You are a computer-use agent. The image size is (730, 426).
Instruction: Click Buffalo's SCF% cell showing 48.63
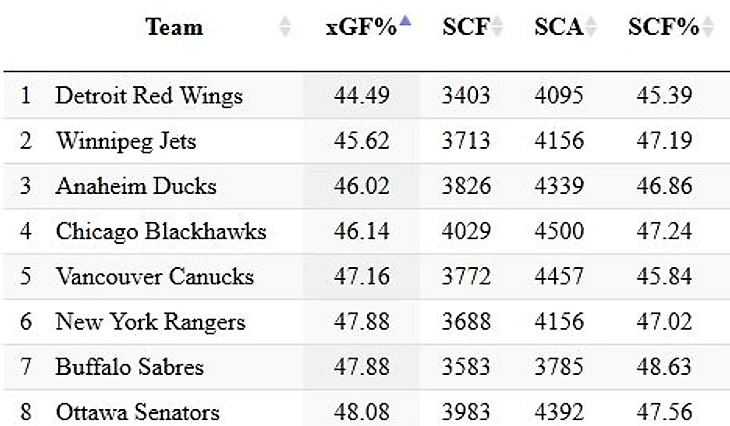(664, 367)
